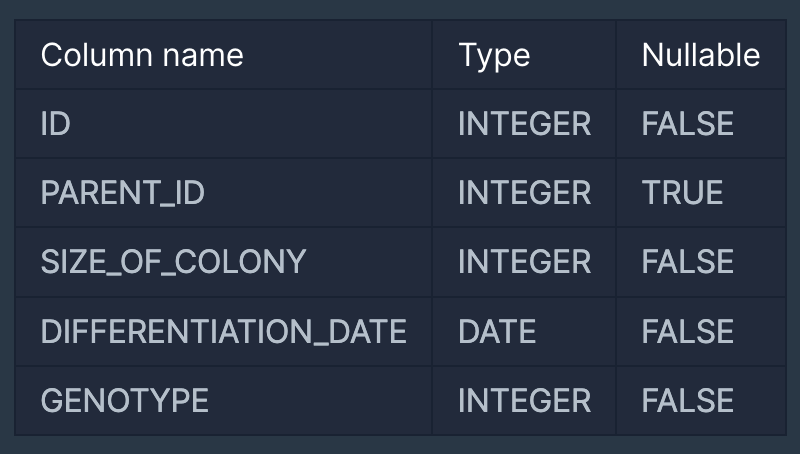Click INTEGER type in the SIZE_OF_COLONY row

[524, 262]
